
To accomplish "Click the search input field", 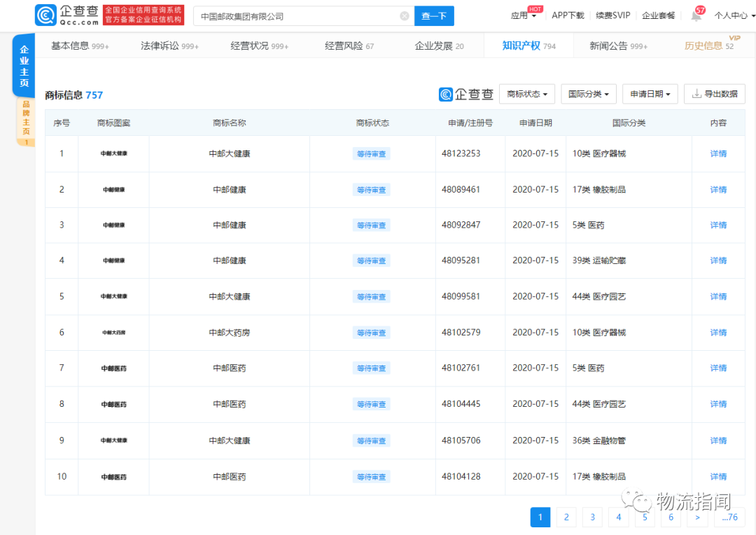I will [x=304, y=16].
